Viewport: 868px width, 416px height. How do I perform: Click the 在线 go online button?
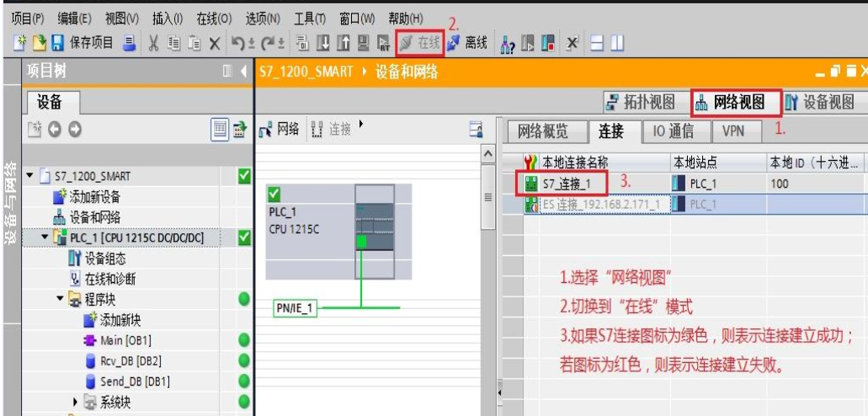pos(419,43)
